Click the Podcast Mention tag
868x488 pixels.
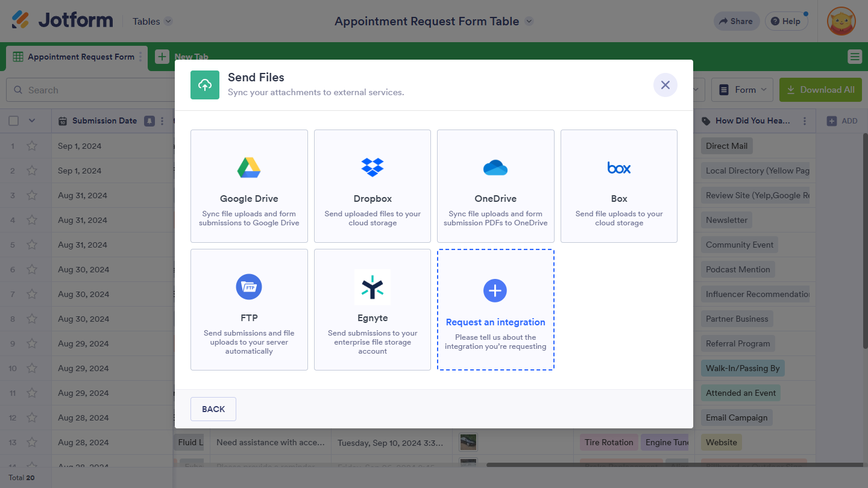click(x=738, y=269)
